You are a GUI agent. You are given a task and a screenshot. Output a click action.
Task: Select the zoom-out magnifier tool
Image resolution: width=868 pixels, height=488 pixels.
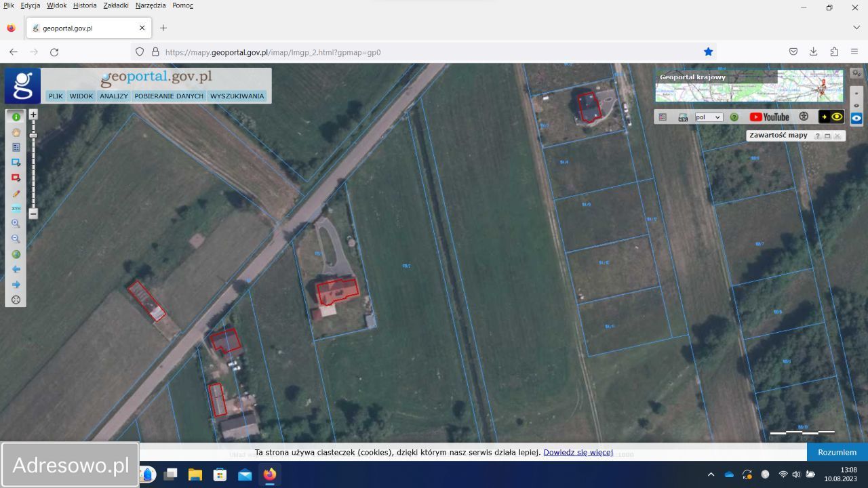16,239
